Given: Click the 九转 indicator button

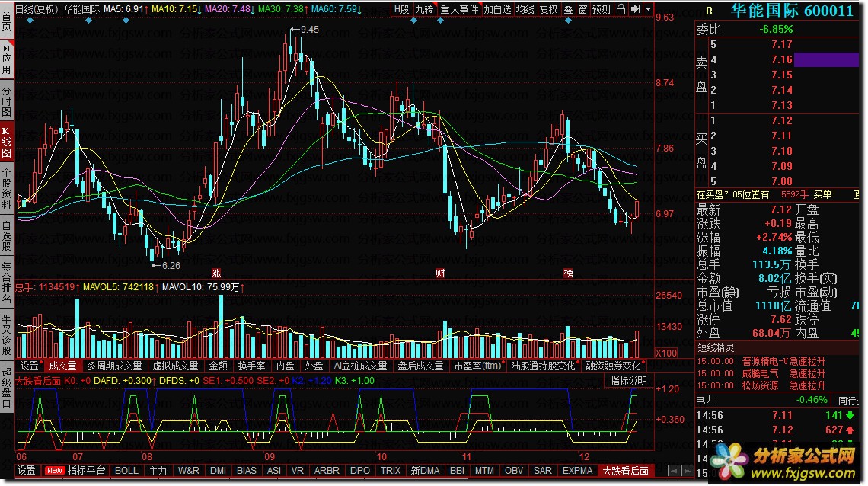Looking at the screenshot, I should 425,9.
